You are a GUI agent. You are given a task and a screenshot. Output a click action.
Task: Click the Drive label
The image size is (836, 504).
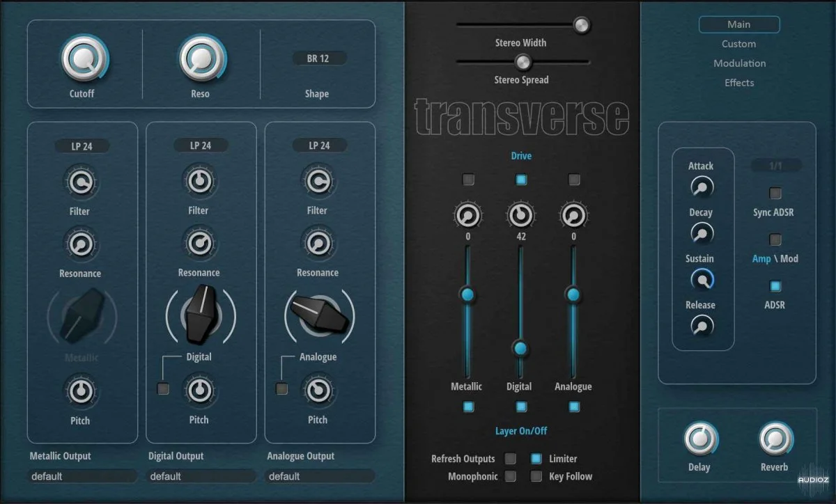click(521, 156)
